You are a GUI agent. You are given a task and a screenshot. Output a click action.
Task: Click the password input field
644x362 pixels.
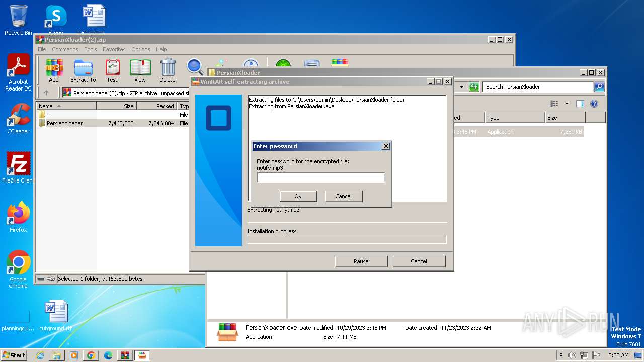[x=321, y=177]
